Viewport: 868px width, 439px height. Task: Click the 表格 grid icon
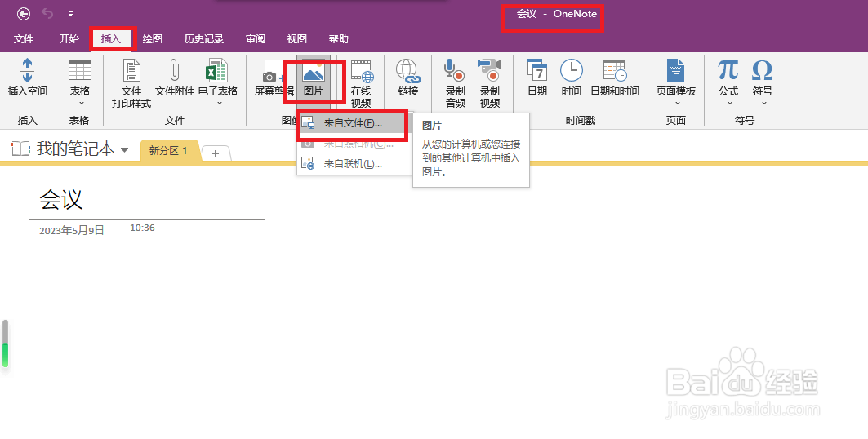[x=80, y=70]
